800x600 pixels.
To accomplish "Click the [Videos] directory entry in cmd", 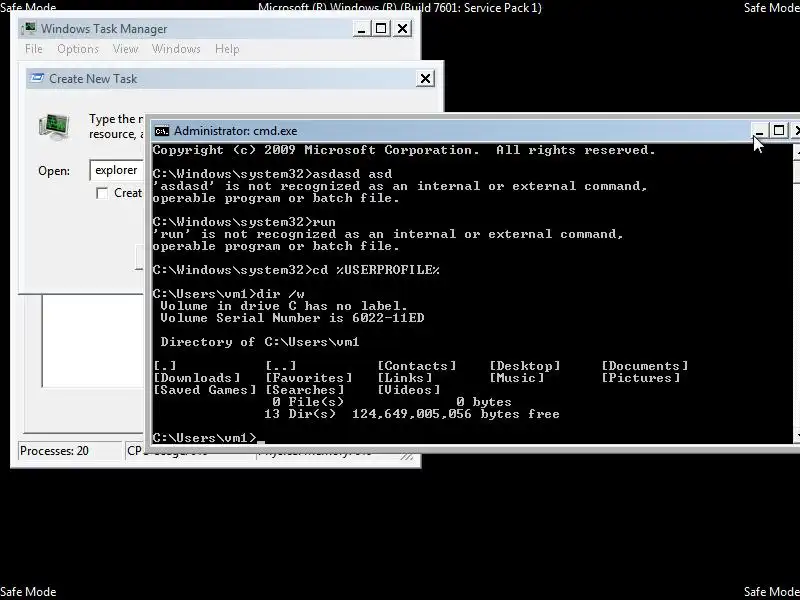I will [x=409, y=390].
